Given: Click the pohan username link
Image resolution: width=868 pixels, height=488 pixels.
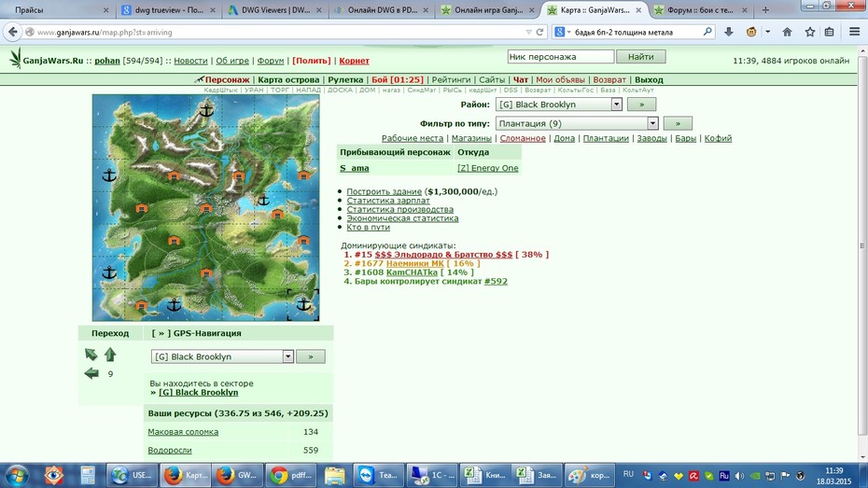Looking at the screenshot, I should 106,61.
